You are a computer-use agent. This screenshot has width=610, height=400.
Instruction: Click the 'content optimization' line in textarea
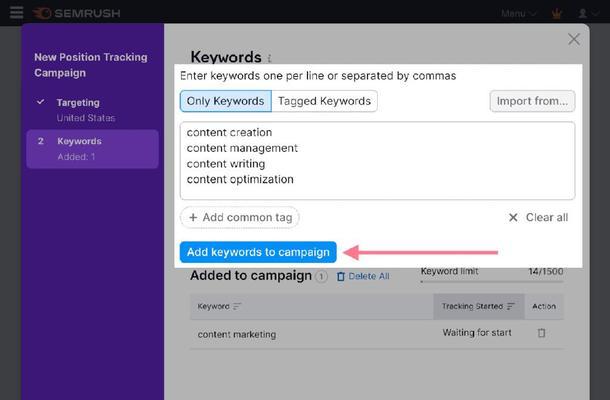240,179
